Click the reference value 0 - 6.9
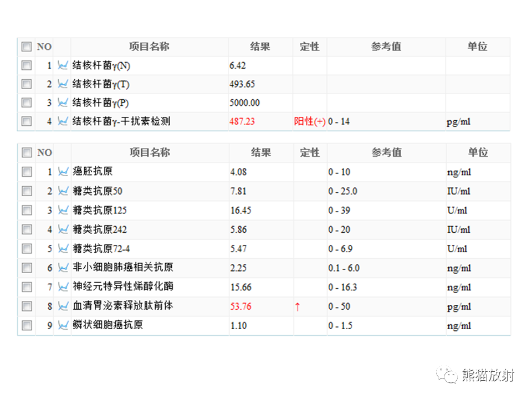This screenshot has width=532, height=399. [340, 249]
